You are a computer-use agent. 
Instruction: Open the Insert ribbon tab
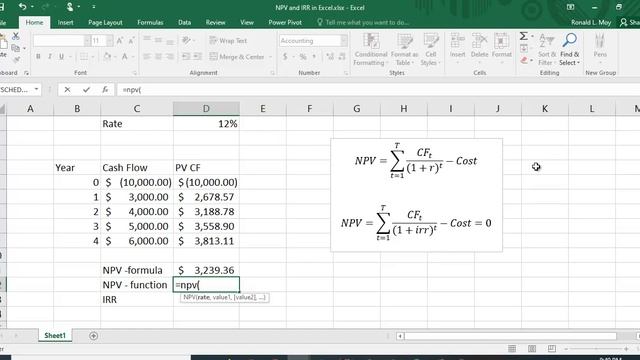coord(65,22)
